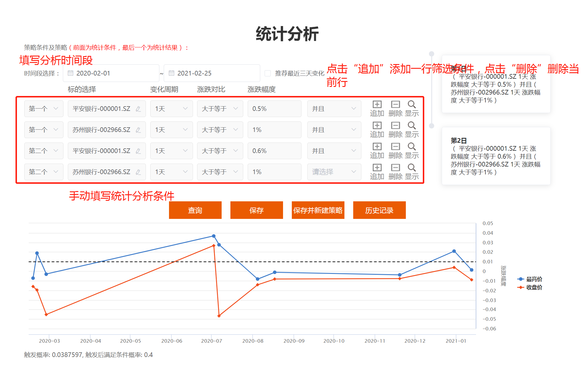Expand the 第一个 dropdown in the first row

coord(44,109)
